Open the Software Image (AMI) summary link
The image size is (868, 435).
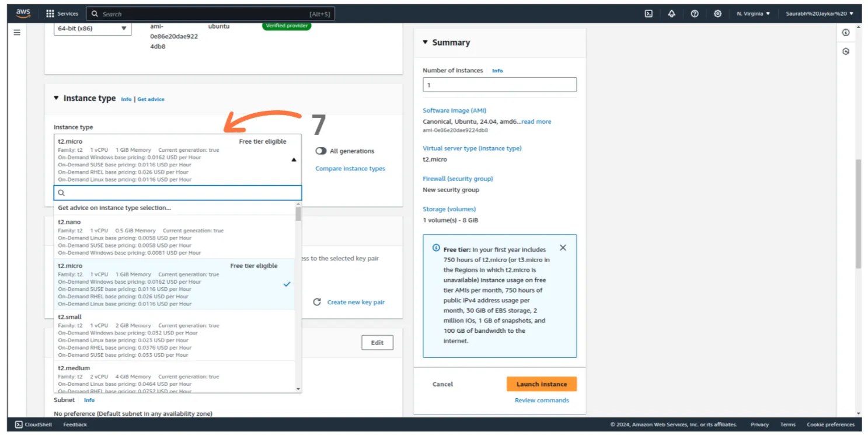[x=454, y=110]
